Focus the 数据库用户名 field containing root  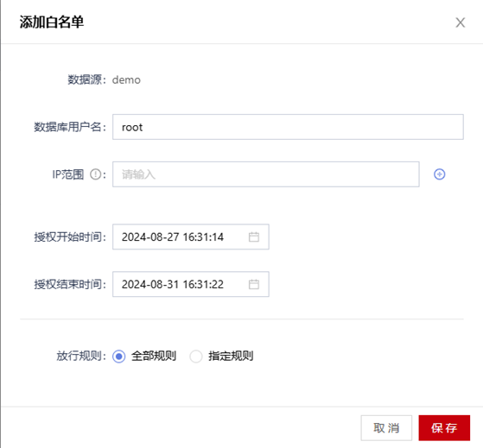[288, 127]
